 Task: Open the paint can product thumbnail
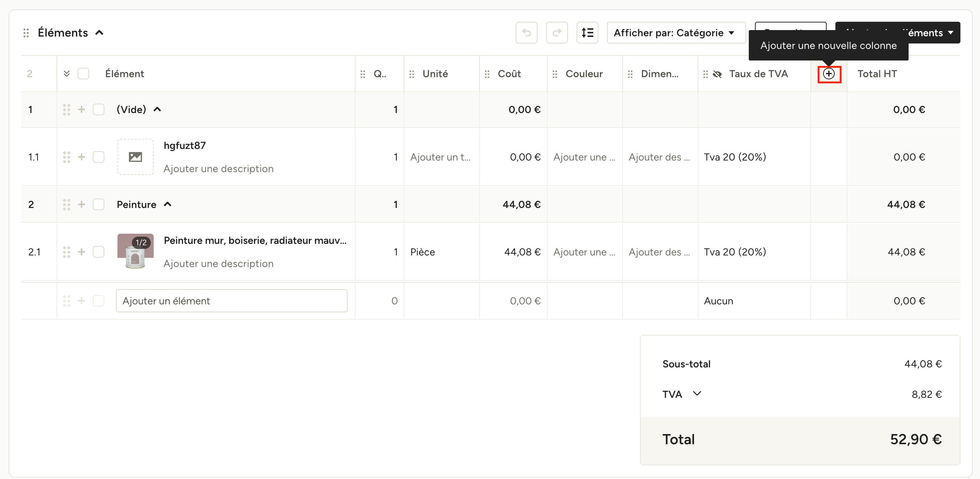136,251
